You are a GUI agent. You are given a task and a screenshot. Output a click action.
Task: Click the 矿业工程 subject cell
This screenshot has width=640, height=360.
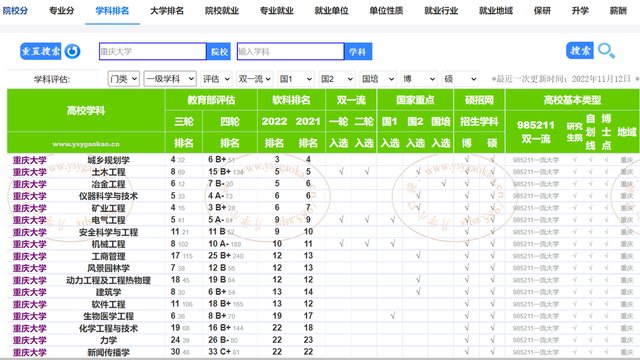click(108, 208)
